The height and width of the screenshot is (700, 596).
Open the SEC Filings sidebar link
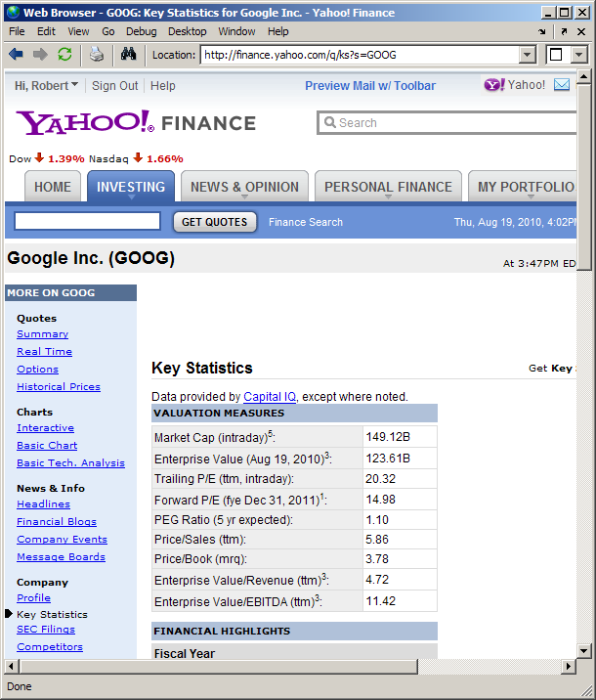(x=45, y=630)
